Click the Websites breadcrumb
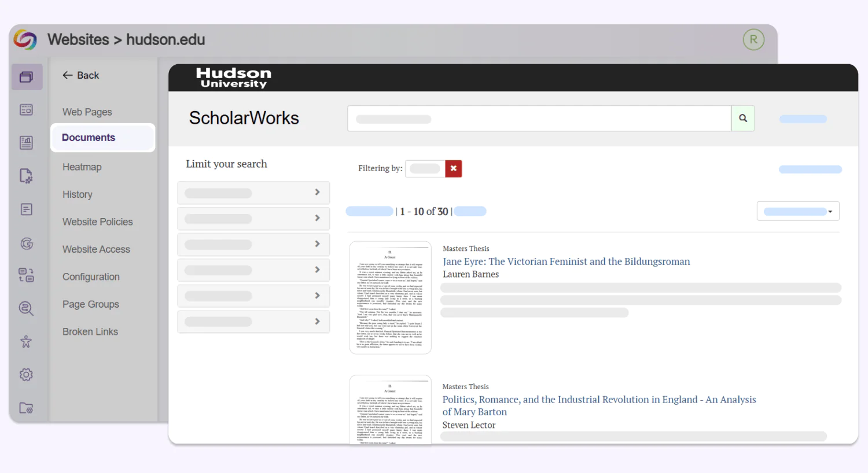 pyautogui.click(x=78, y=39)
